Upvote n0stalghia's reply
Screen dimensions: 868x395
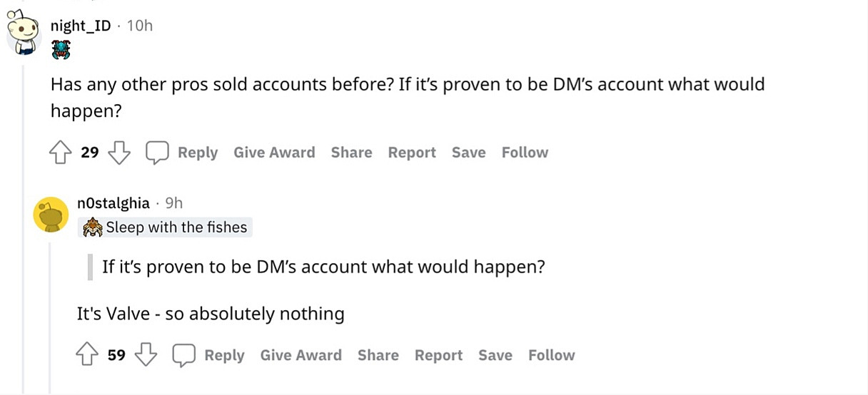coord(88,355)
